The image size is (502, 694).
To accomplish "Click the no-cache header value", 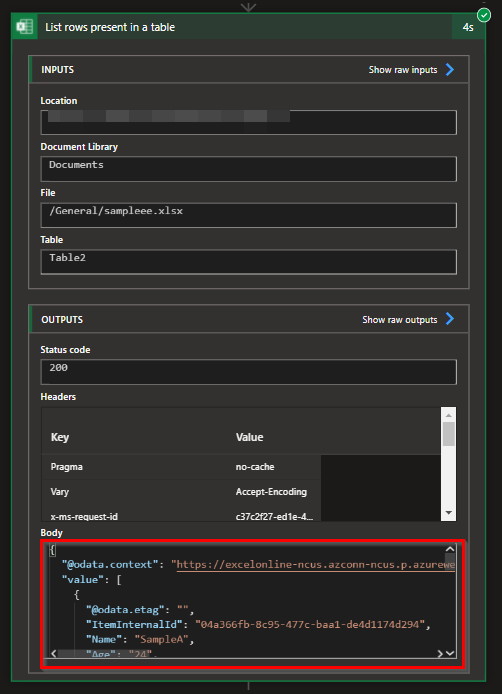I will pos(255,467).
